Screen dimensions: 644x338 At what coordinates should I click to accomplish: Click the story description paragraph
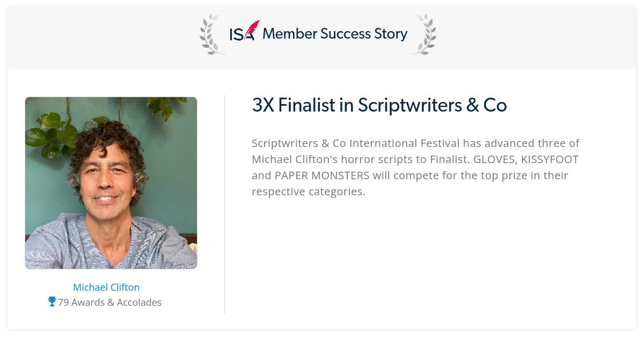(x=416, y=167)
